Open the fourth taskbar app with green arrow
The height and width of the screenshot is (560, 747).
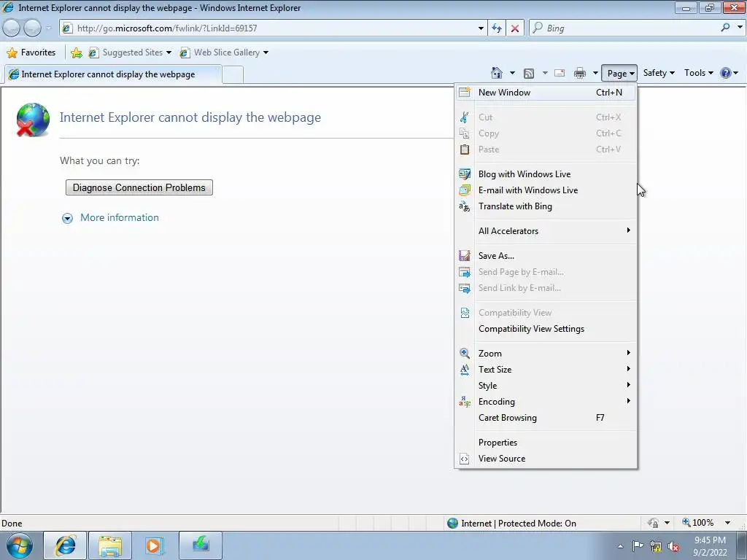pyautogui.click(x=200, y=545)
